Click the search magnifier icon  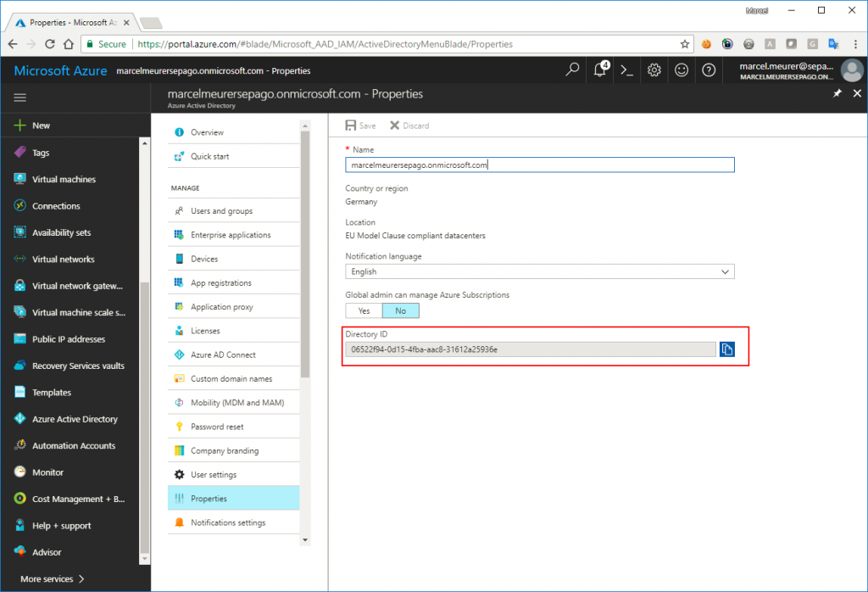573,70
